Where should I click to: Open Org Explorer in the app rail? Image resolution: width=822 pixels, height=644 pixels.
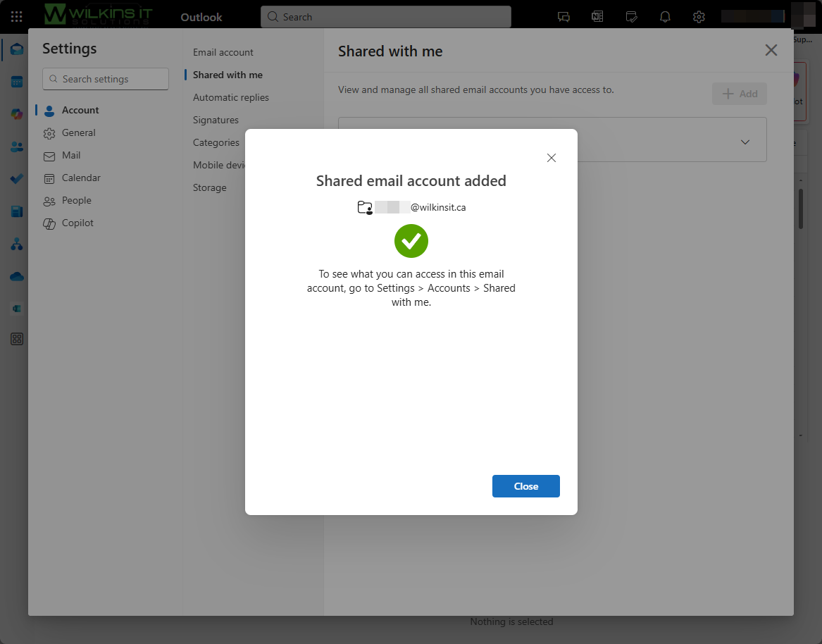pos(17,244)
